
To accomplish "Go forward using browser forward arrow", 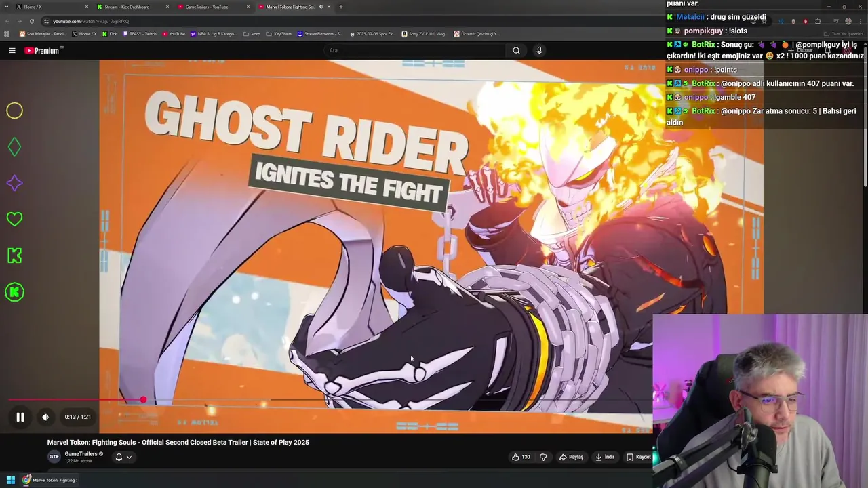I will tap(20, 21).
